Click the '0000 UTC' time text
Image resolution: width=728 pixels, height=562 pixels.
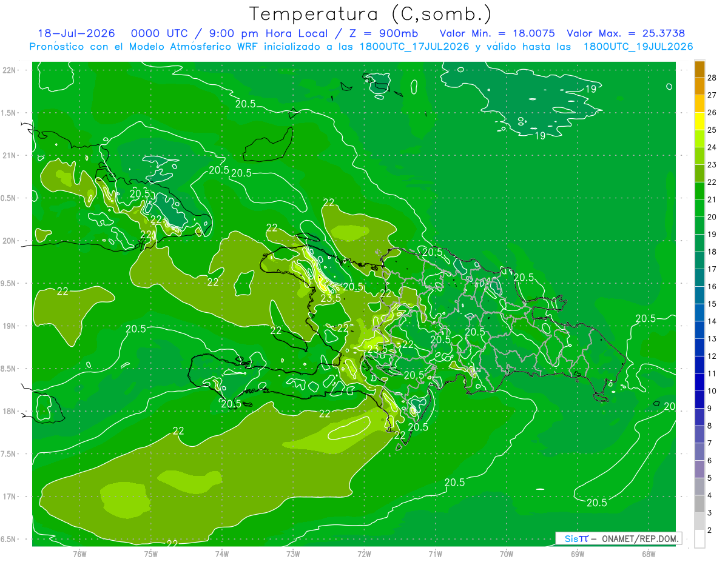point(158,33)
